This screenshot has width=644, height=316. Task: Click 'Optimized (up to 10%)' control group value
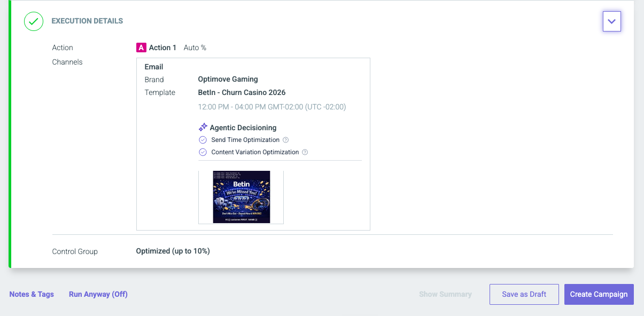(x=173, y=251)
